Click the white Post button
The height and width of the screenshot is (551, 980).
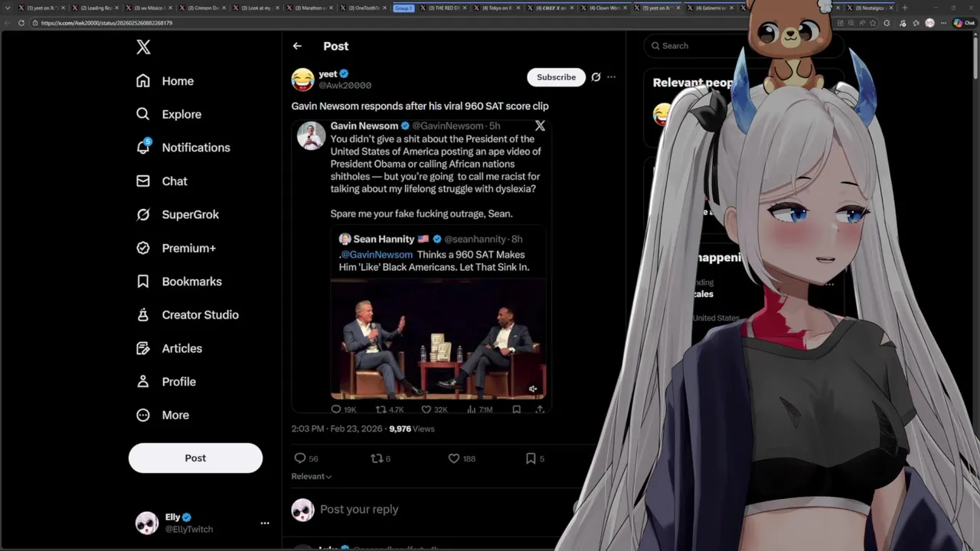(195, 458)
